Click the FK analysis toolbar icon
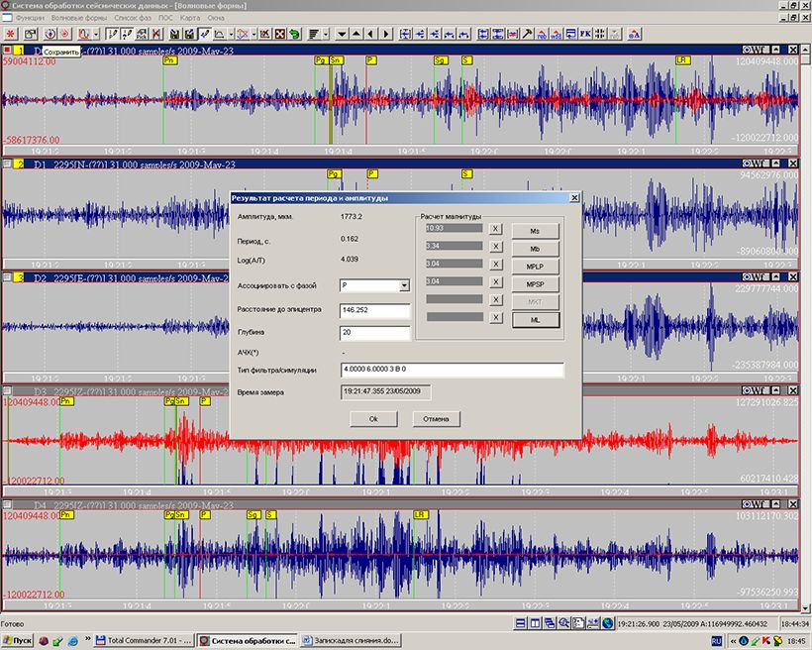 pos(584,34)
